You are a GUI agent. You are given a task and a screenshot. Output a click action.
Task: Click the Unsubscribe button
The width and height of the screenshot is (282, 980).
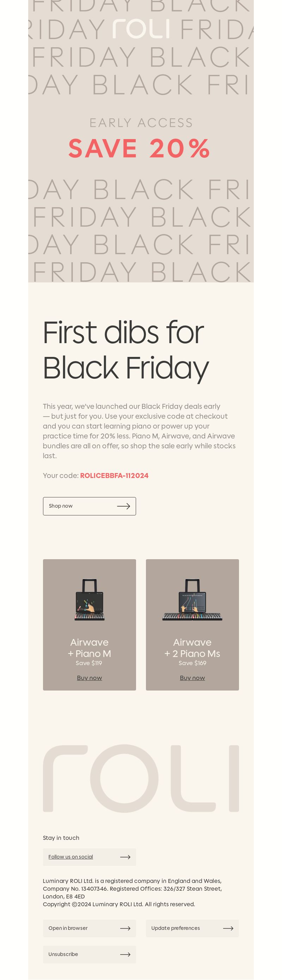[89, 954]
